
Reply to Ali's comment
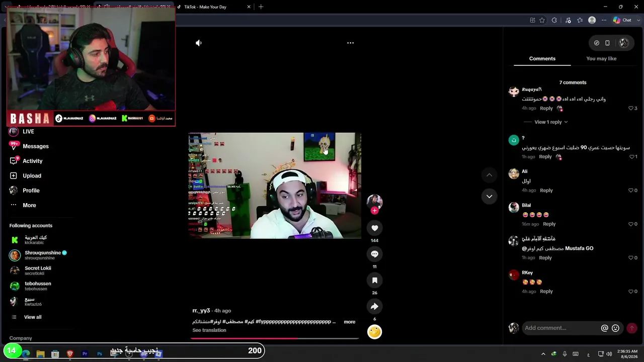click(546, 191)
